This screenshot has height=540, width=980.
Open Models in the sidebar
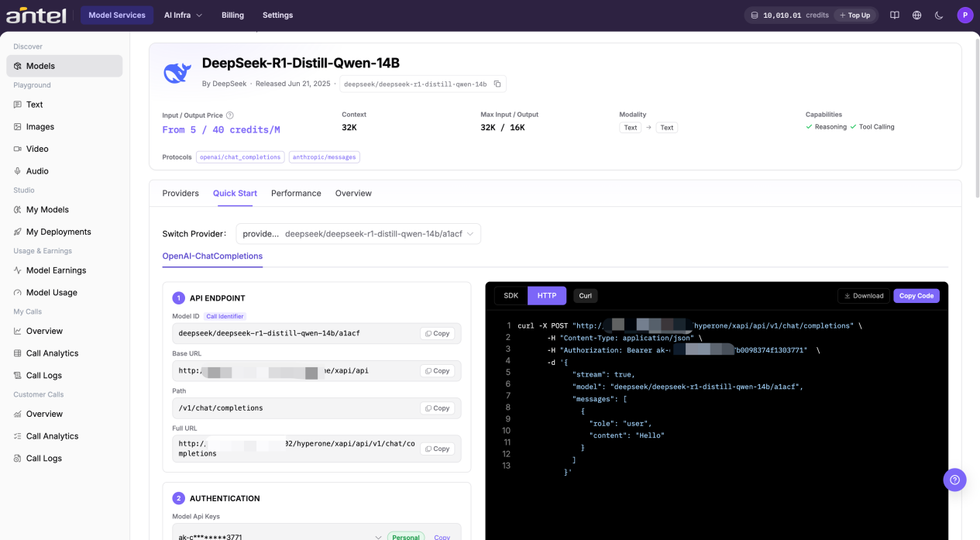tap(64, 66)
